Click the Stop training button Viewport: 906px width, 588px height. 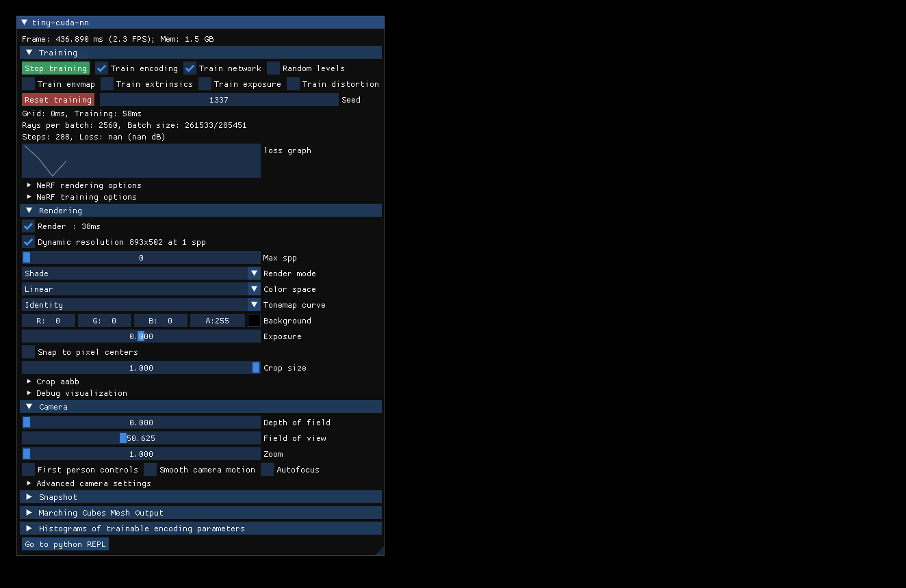pos(55,68)
